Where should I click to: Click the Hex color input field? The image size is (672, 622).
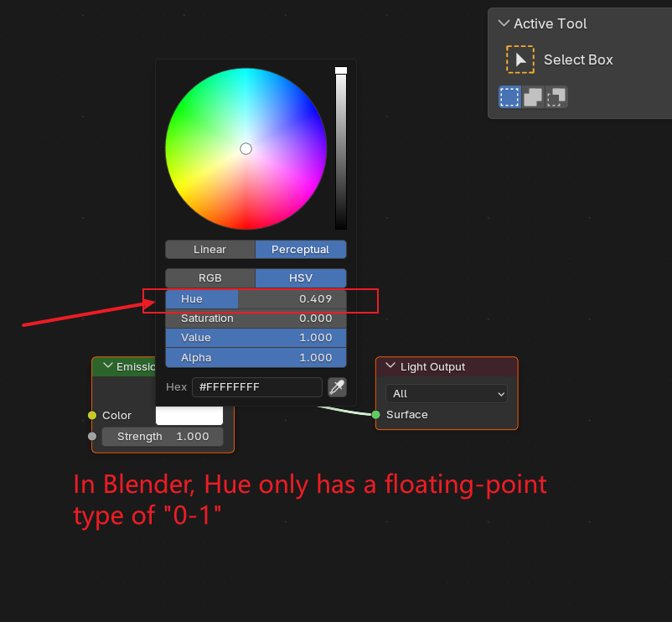[257, 387]
